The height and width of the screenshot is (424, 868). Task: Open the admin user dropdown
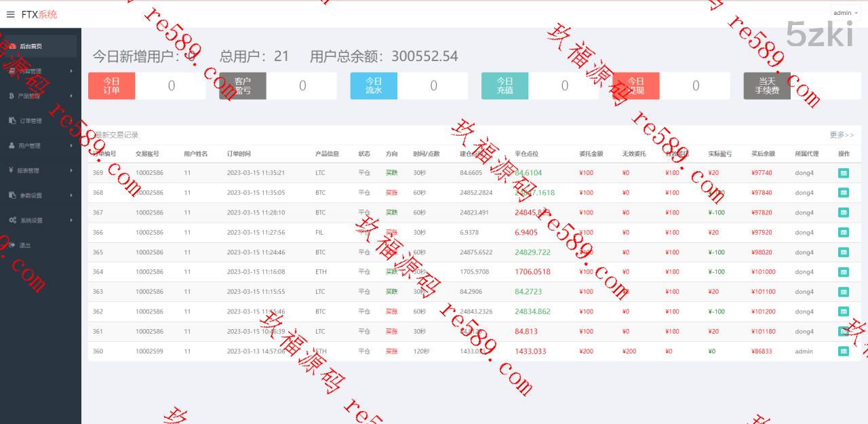point(845,13)
